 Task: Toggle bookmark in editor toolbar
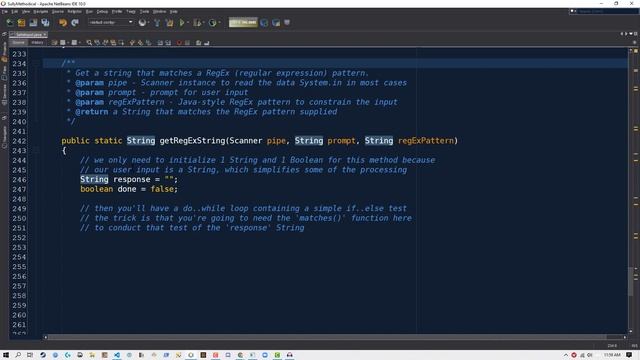click(148, 42)
